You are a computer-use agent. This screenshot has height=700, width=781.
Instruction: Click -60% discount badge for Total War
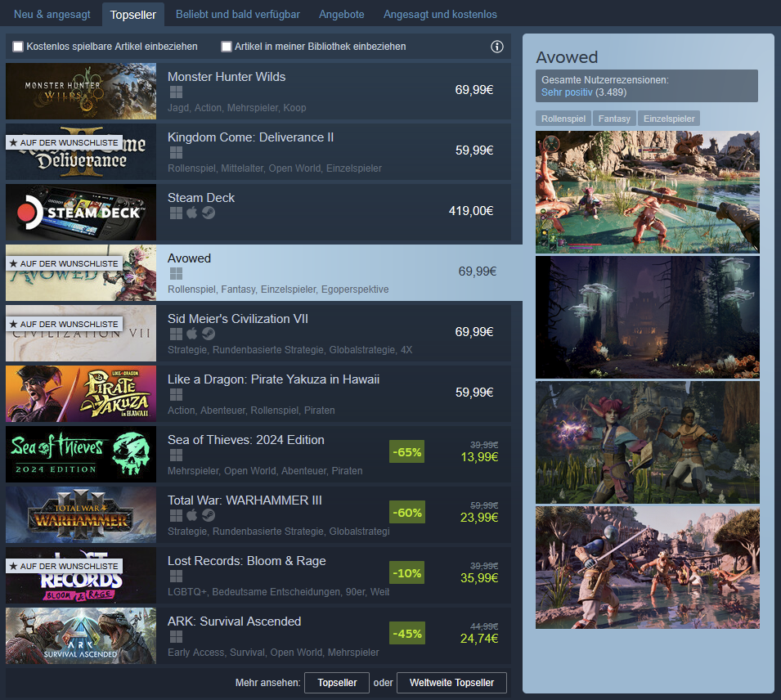pyautogui.click(x=407, y=512)
